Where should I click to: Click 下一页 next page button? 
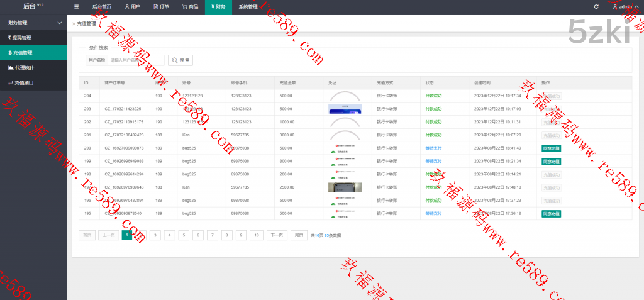coord(276,235)
